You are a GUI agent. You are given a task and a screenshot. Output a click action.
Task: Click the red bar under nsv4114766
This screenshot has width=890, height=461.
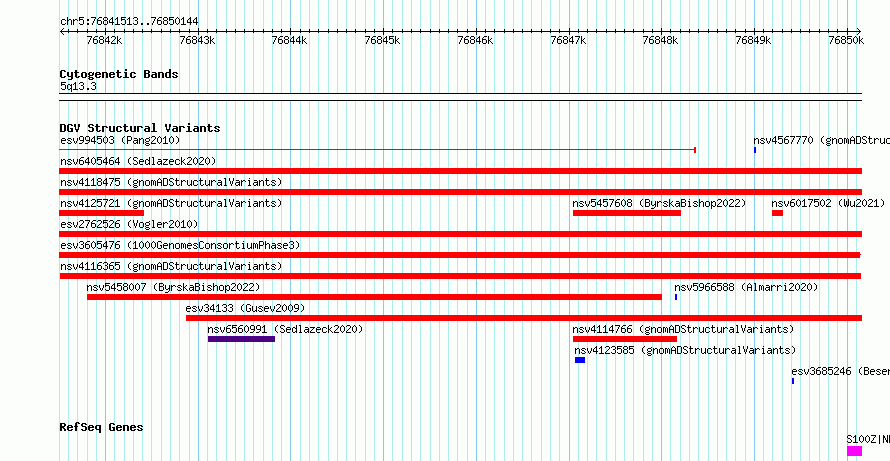point(625,339)
